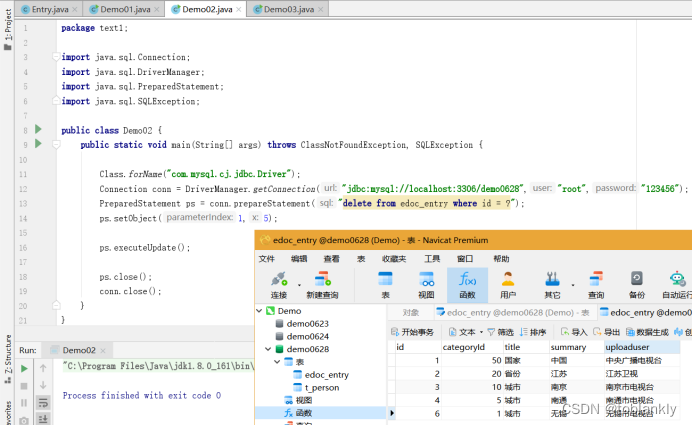
Task: Pause output in the Run panel
Action: [24, 403]
